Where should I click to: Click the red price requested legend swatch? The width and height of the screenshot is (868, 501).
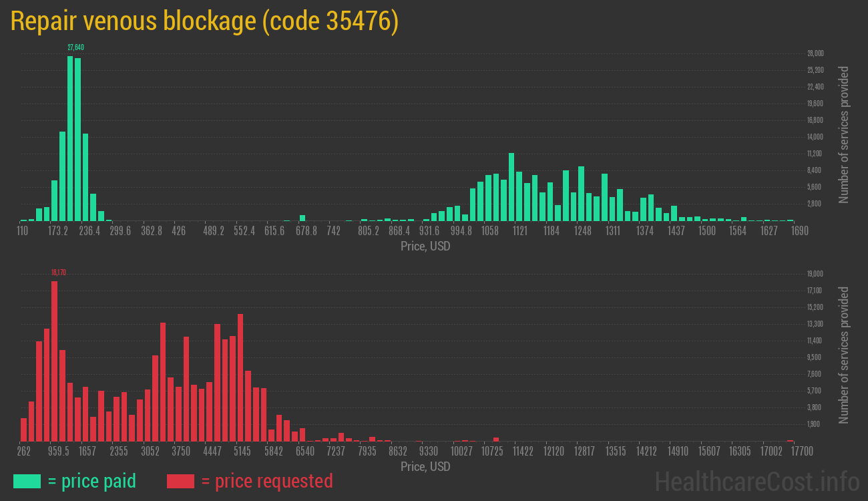(x=180, y=481)
